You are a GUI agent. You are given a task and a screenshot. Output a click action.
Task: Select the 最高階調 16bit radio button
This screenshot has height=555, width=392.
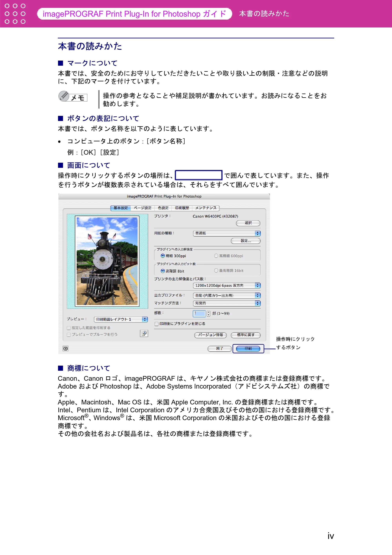(216, 271)
